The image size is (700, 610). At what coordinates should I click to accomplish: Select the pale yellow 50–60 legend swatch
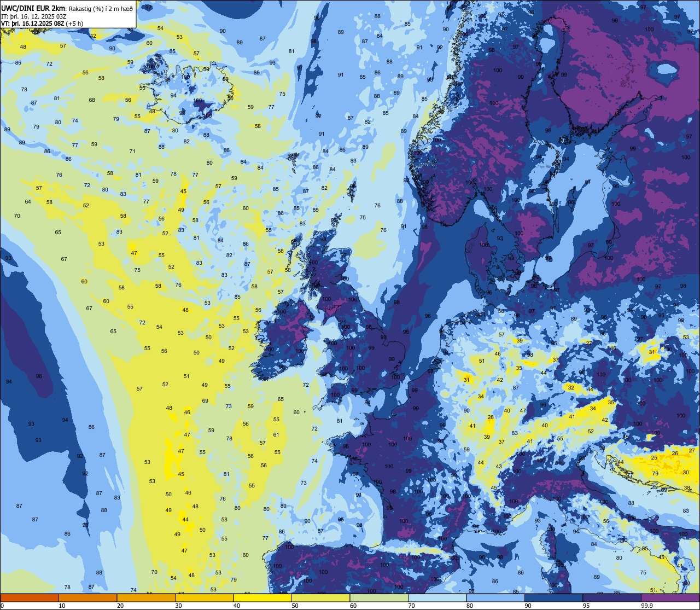coord(320,597)
